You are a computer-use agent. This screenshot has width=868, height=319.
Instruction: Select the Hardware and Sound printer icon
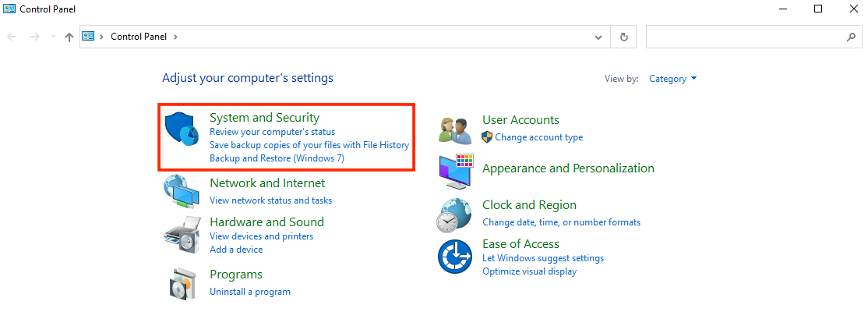point(182,235)
